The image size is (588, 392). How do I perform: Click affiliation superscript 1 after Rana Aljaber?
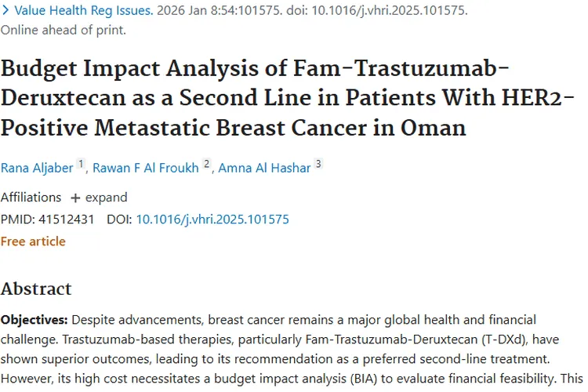click(x=80, y=165)
